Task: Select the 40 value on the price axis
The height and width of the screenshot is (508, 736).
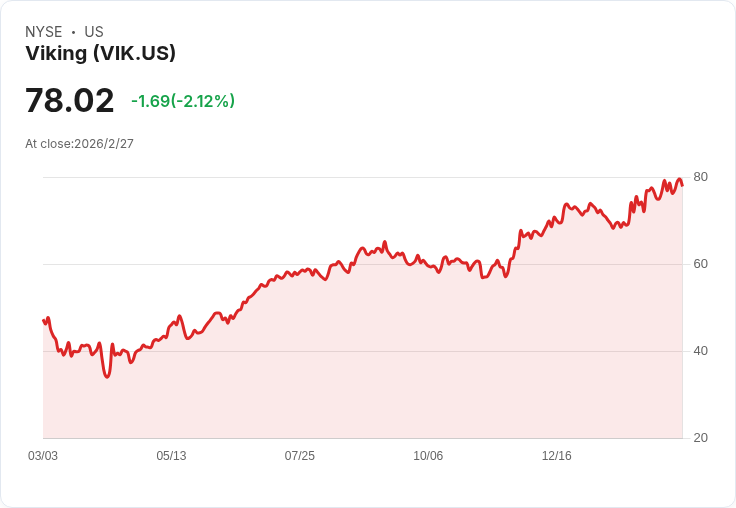Action: point(700,351)
